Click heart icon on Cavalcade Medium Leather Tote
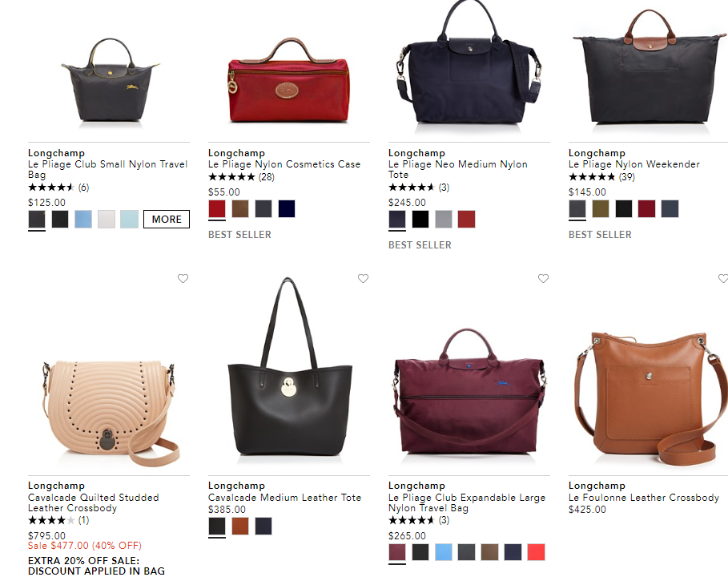Screen dimensions: 728x581 363,278
